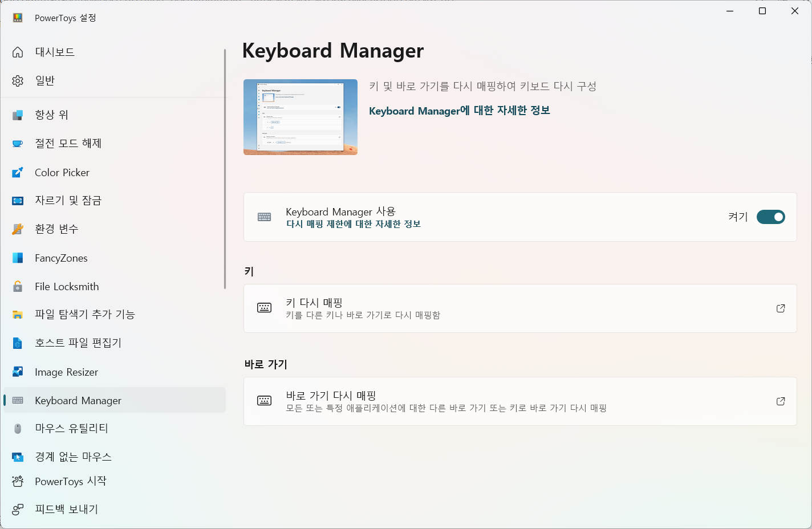Open 절전 모드 해제 in the sidebar
The height and width of the screenshot is (529, 812).
coord(115,144)
